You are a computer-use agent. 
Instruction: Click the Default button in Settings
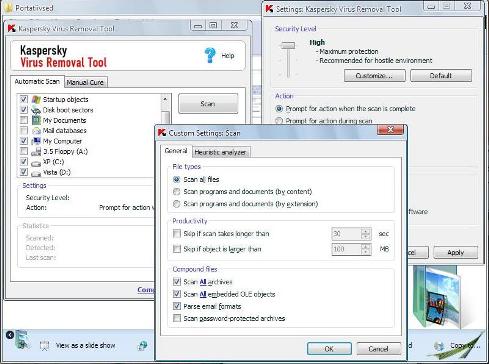point(441,76)
